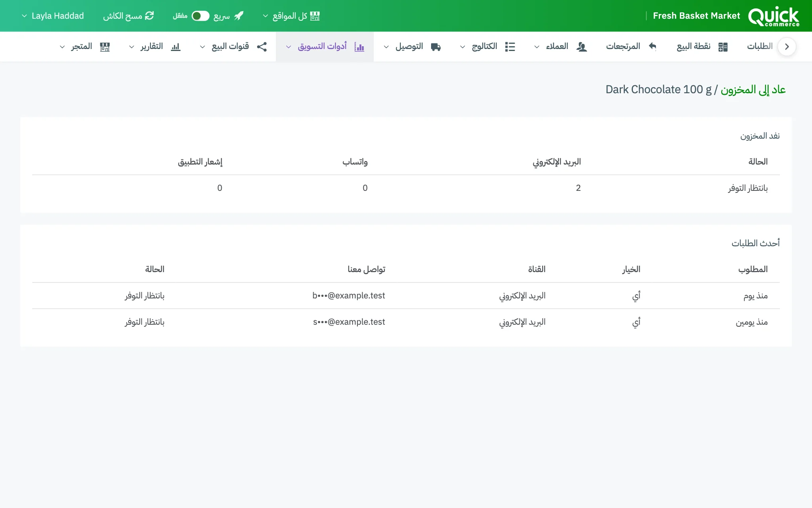The height and width of the screenshot is (508, 812).
Task: Click the Layla Haddad account name
Action: click(x=58, y=16)
